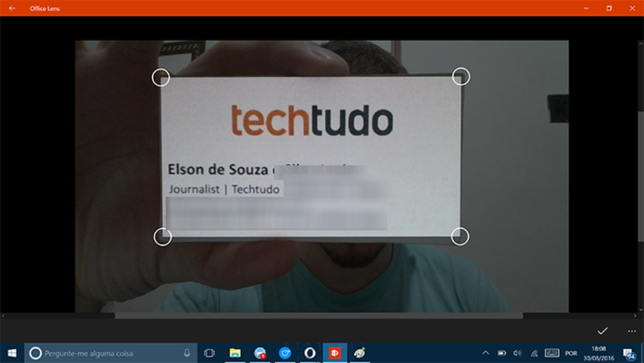Close the Office Lens window
The image size is (644, 363).
click(x=632, y=9)
